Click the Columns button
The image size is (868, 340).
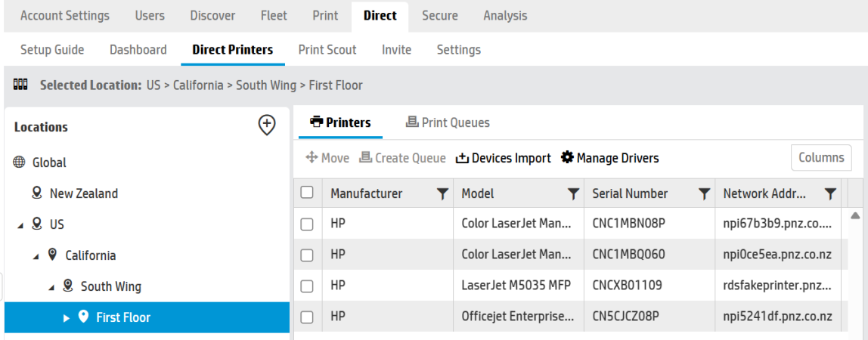(821, 158)
